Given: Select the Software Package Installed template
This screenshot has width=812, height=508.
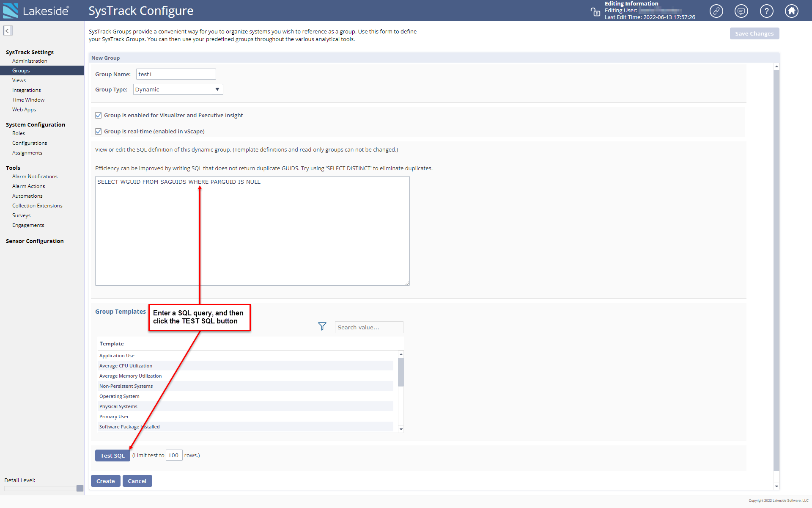Looking at the screenshot, I should coord(246,427).
